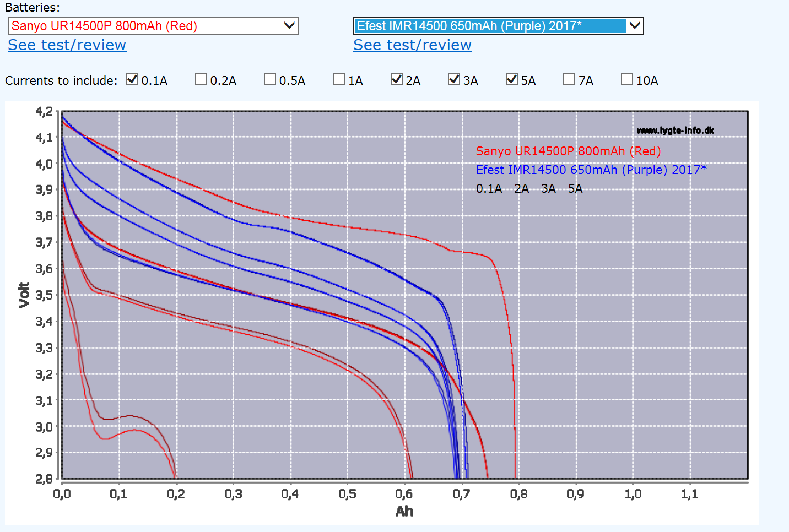Image resolution: width=789 pixels, height=532 pixels.
Task: Click the Ah axis title
Action: [404, 512]
